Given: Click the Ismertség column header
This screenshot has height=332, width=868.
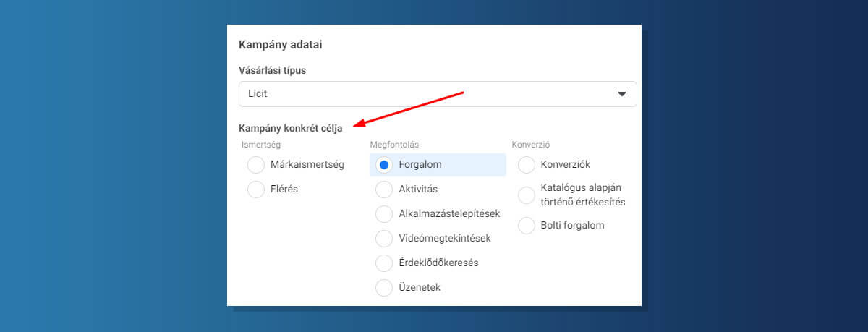Looking at the screenshot, I should pos(260,145).
